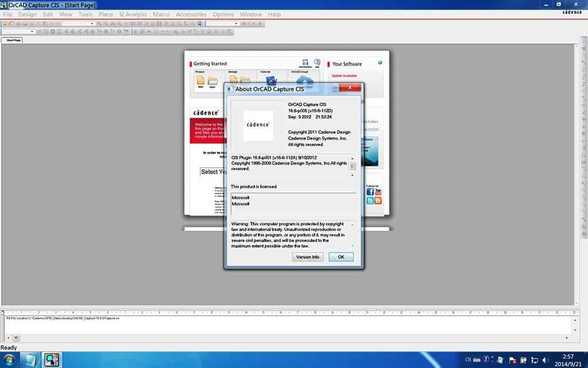The height and width of the screenshot is (368, 588).
Task: Open the YouTube icon under Follow Us
Action: (x=378, y=192)
